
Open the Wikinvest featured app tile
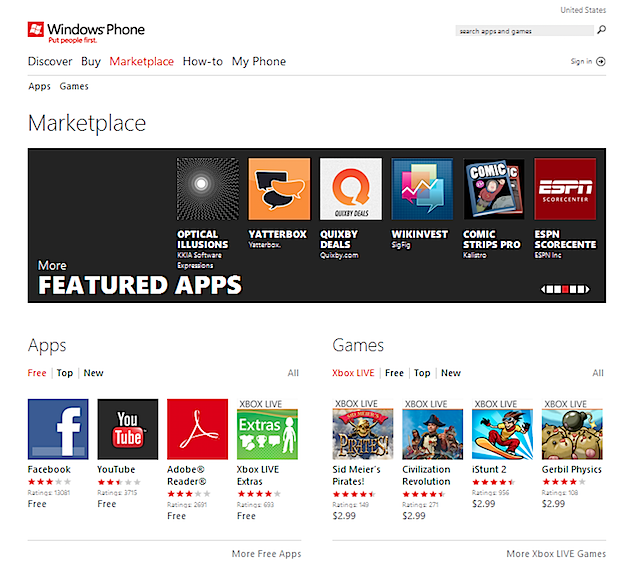point(422,188)
